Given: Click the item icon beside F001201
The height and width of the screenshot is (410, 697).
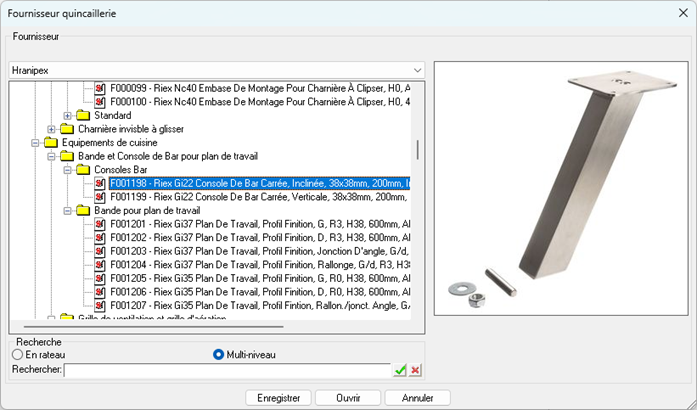Looking at the screenshot, I should coord(100,224).
